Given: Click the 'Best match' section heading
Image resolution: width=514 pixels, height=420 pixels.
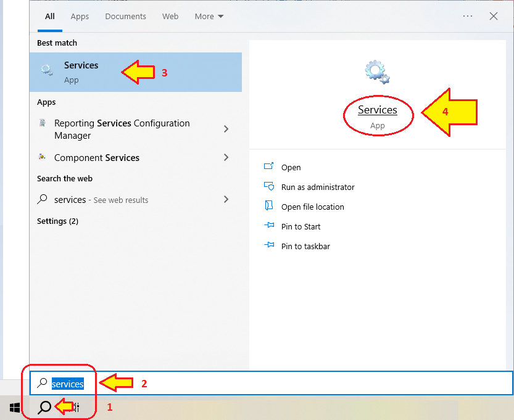Looking at the screenshot, I should [57, 43].
